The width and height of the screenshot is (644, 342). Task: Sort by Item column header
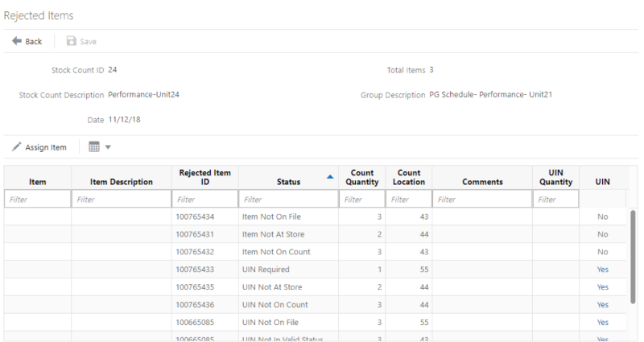[x=37, y=182]
